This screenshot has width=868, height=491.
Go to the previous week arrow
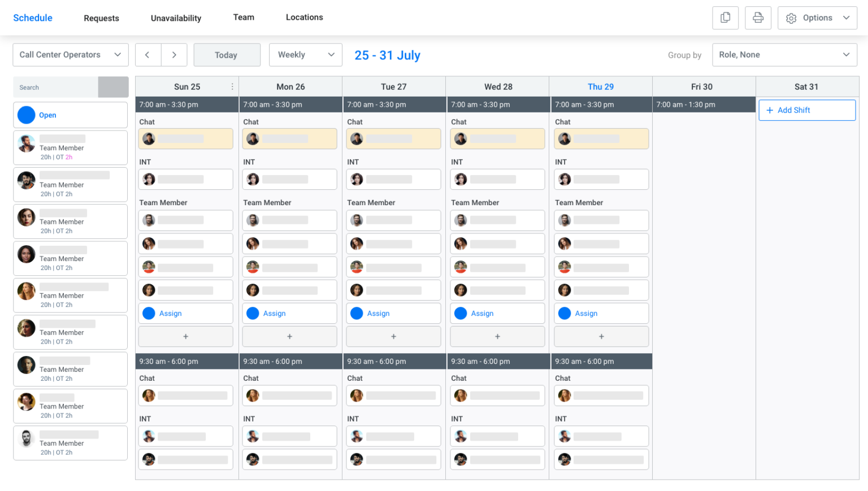(x=147, y=55)
